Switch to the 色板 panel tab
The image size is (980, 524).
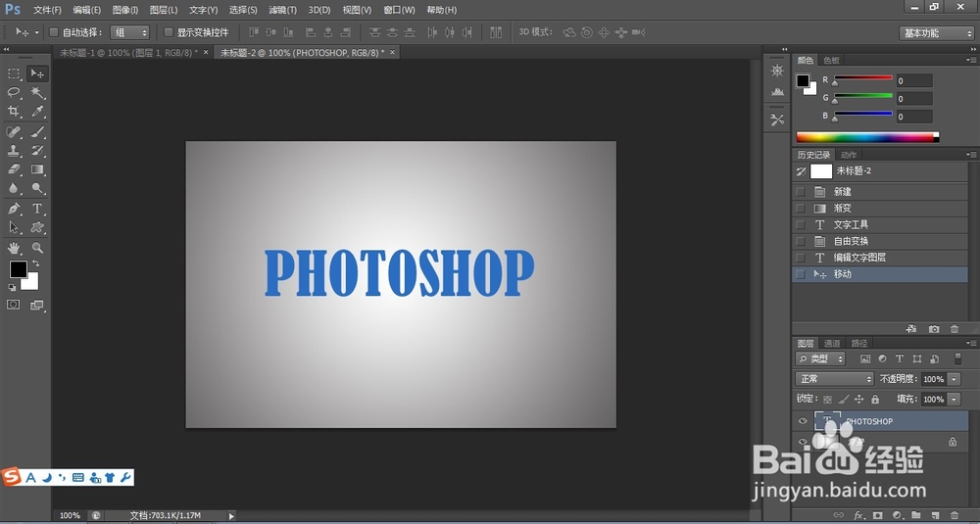[831, 60]
